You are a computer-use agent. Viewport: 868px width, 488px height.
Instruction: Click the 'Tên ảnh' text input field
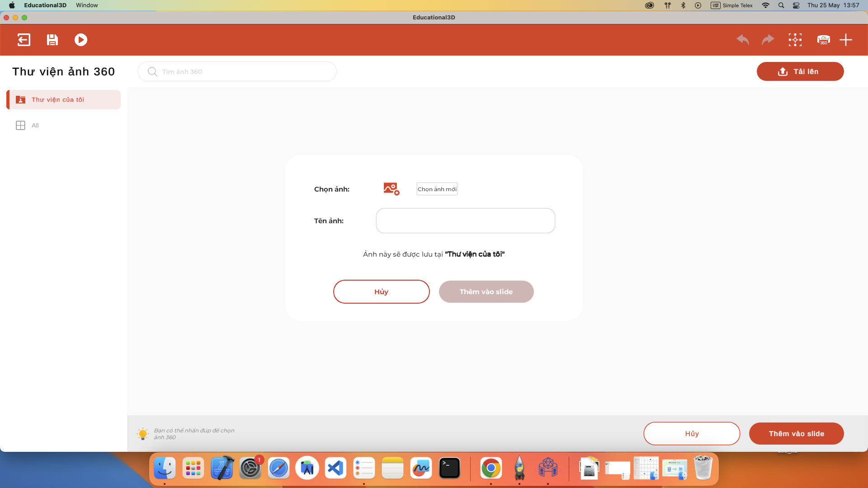[465, 221]
